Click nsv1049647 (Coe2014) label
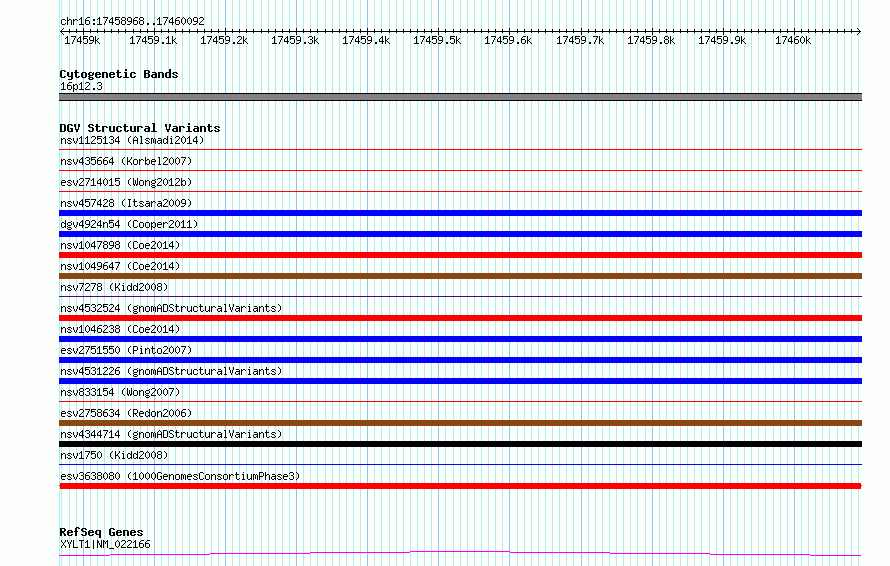Viewport: 890px width, 566px height. click(120, 266)
